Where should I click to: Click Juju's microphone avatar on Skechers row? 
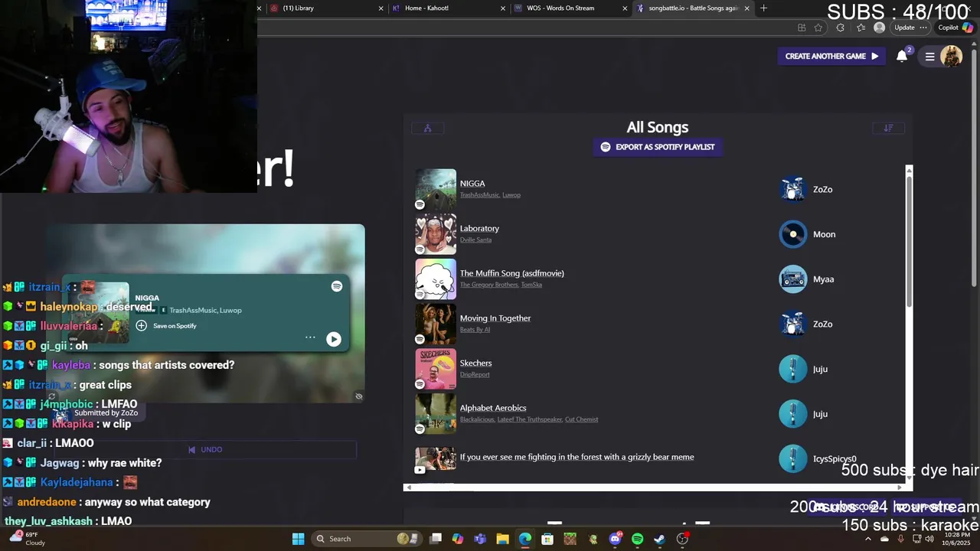(792, 369)
